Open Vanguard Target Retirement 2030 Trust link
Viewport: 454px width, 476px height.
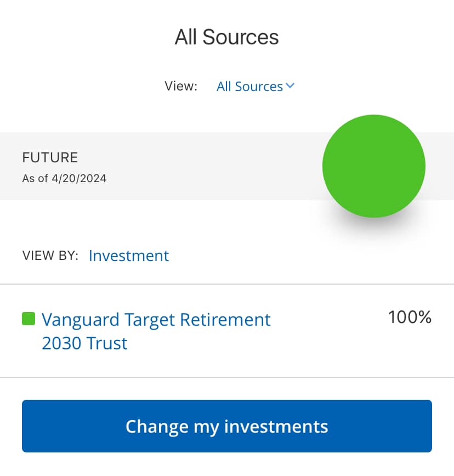pos(156,331)
